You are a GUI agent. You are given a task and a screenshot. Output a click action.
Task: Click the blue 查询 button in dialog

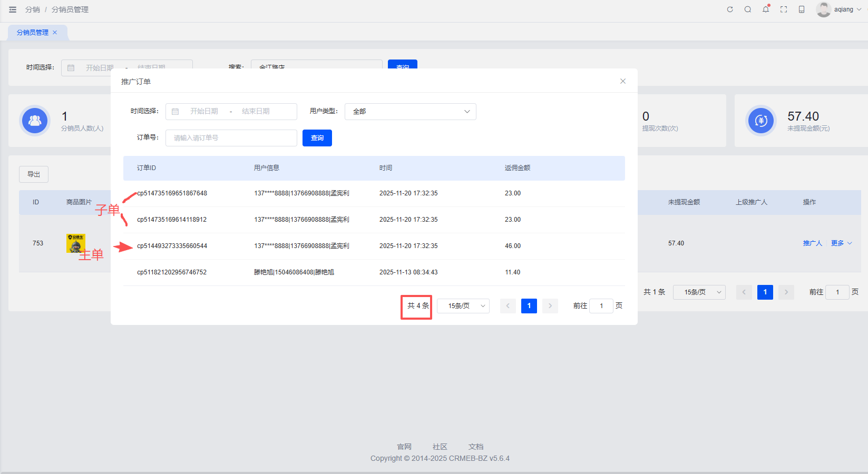pos(317,138)
